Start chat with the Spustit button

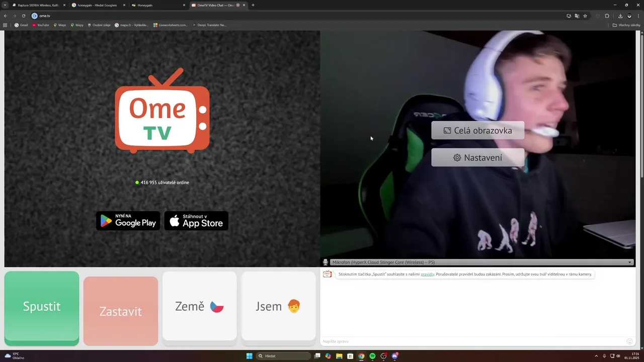pyautogui.click(x=42, y=308)
